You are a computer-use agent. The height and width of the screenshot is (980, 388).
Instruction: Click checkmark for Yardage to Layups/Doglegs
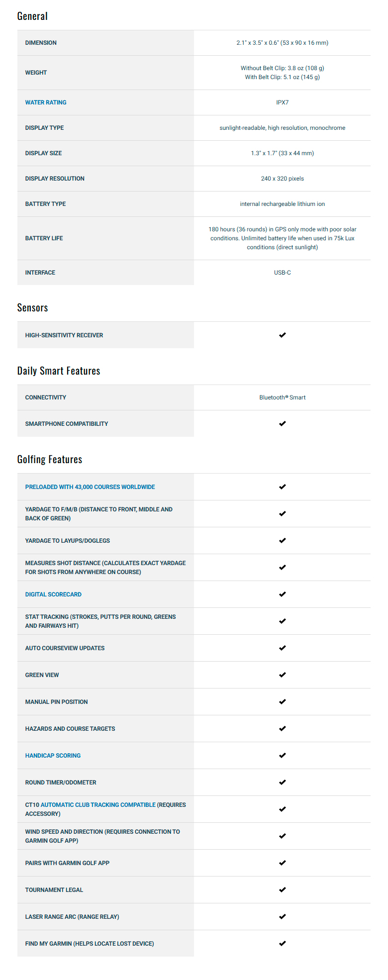point(283,540)
